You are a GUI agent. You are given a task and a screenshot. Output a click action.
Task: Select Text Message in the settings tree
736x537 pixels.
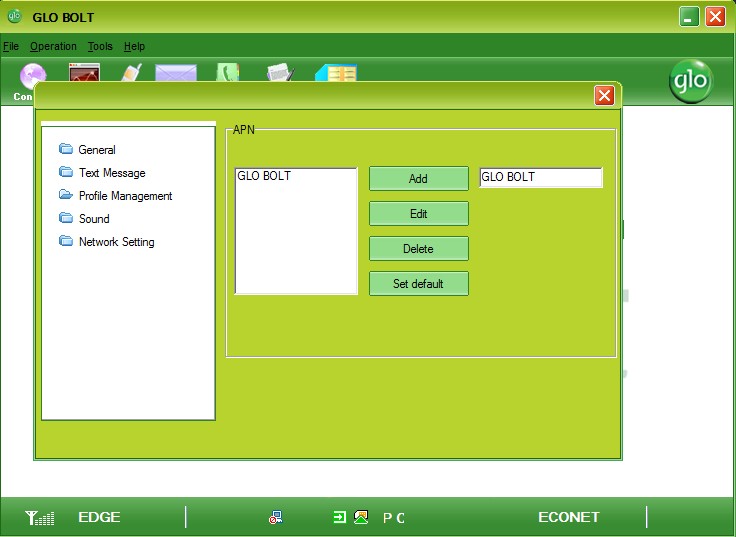[x=111, y=173]
